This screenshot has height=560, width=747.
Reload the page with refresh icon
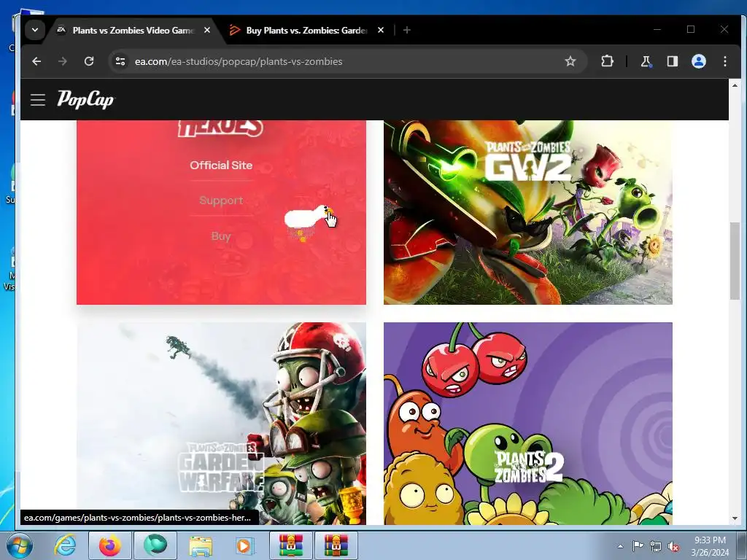(x=88, y=61)
